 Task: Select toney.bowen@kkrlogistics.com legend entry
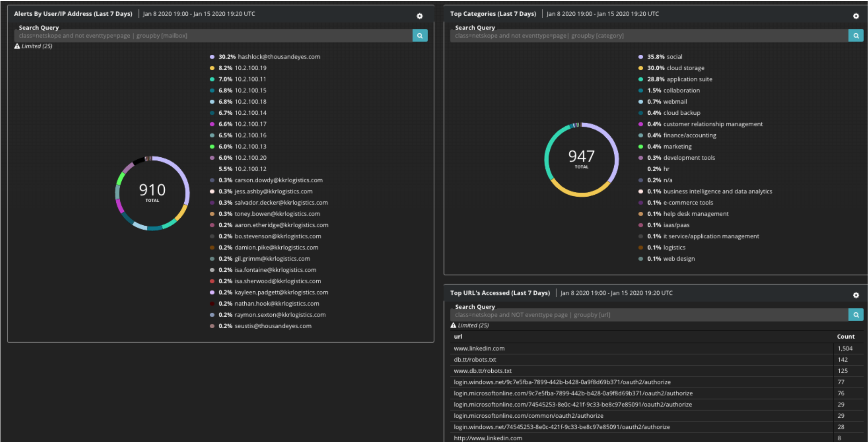(x=265, y=214)
